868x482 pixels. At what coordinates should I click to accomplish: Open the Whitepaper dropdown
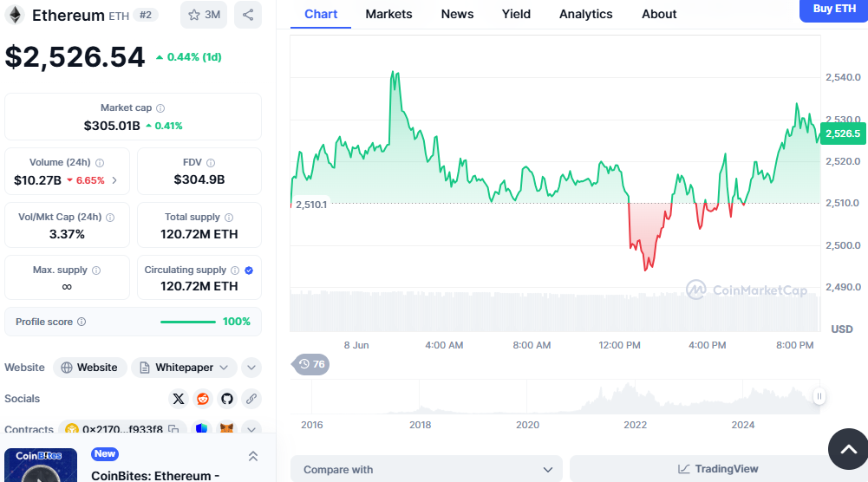[x=185, y=368]
